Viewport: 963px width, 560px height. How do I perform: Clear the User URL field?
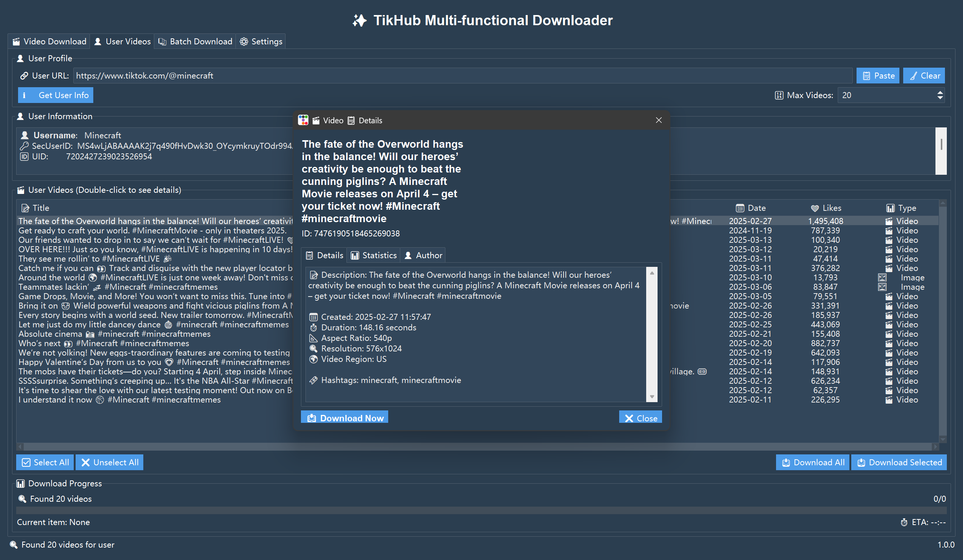pyautogui.click(x=924, y=76)
